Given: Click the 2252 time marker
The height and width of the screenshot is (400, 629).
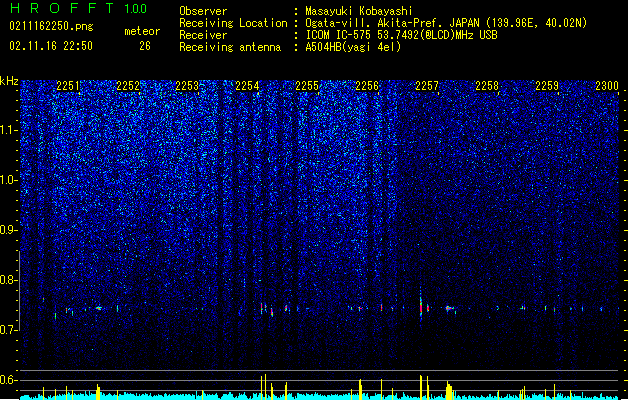Looking at the screenshot, I should coord(128,86).
